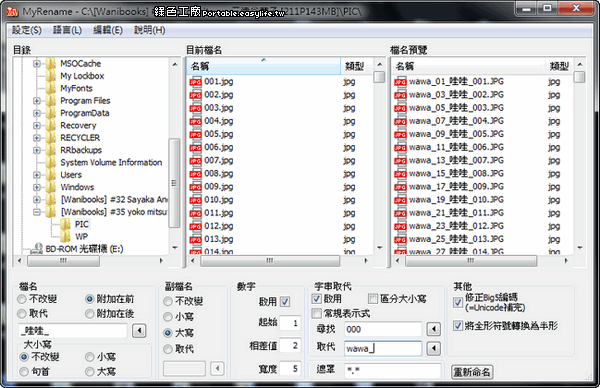Open the 編輯(E) menu
This screenshot has height=388, width=600.
pyautogui.click(x=108, y=30)
